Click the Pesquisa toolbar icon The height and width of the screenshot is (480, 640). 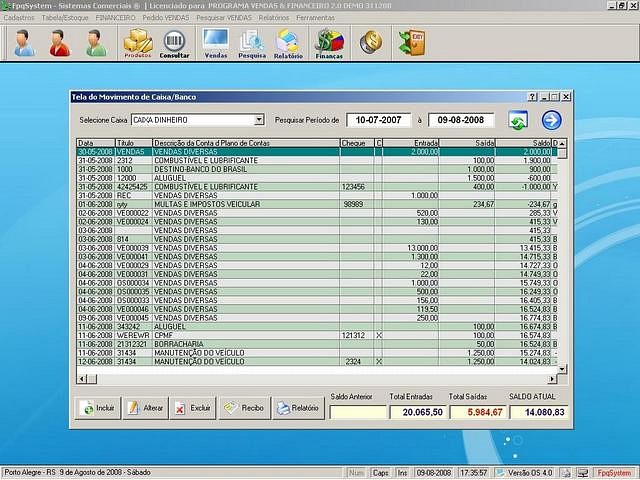[x=252, y=43]
